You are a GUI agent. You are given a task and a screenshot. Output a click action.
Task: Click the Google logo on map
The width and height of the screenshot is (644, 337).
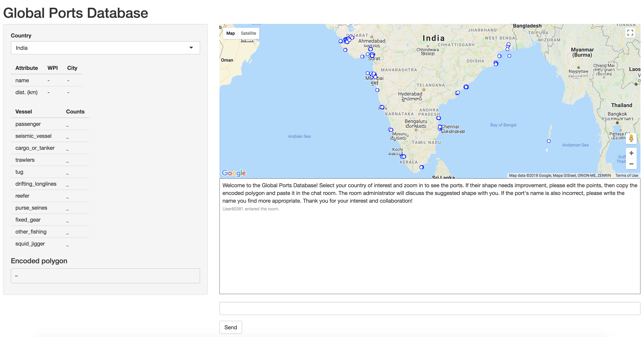click(234, 173)
